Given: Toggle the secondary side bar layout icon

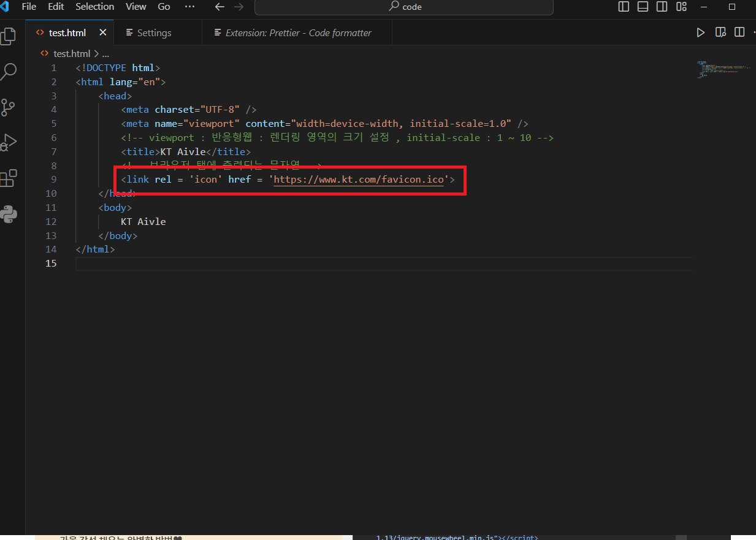Looking at the screenshot, I should point(662,7).
